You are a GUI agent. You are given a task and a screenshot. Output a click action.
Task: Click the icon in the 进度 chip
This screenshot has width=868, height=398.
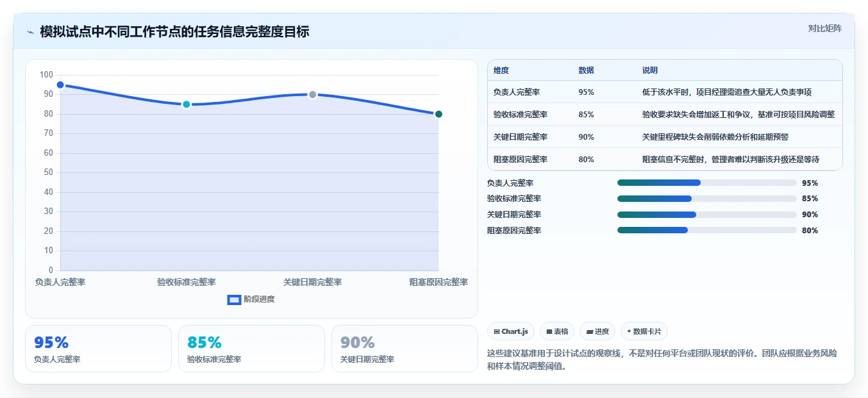[589, 332]
